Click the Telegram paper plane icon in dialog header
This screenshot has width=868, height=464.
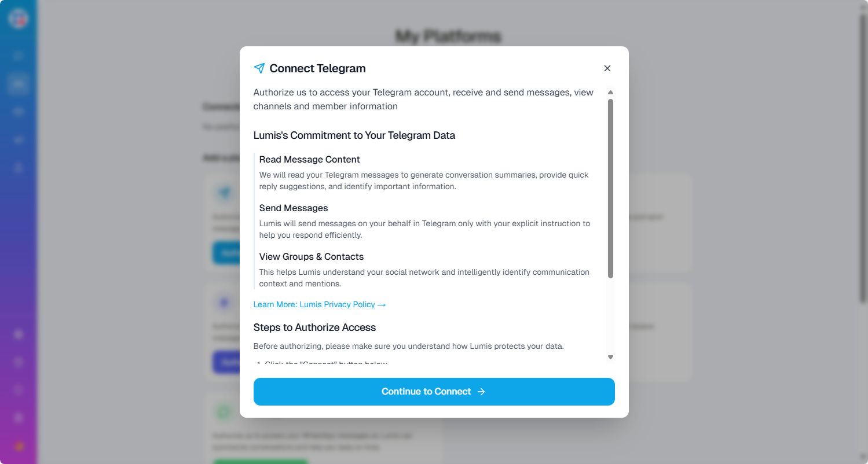(x=259, y=68)
